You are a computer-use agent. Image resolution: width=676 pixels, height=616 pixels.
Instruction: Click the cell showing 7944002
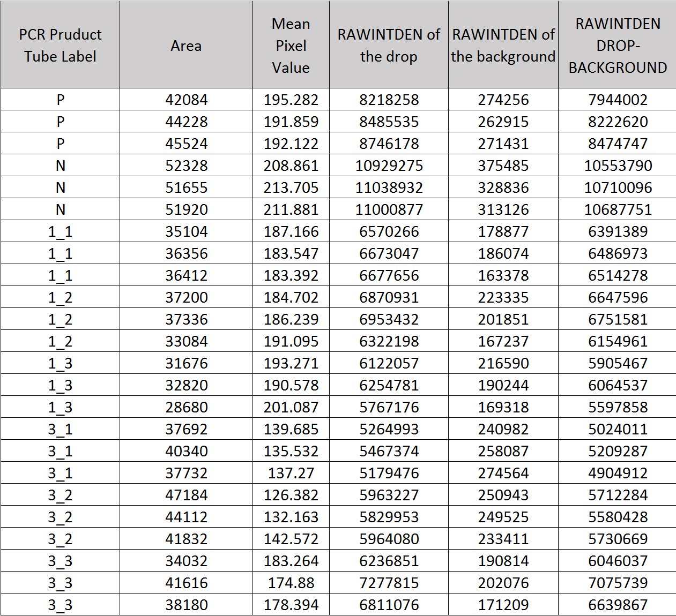coord(618,100)
